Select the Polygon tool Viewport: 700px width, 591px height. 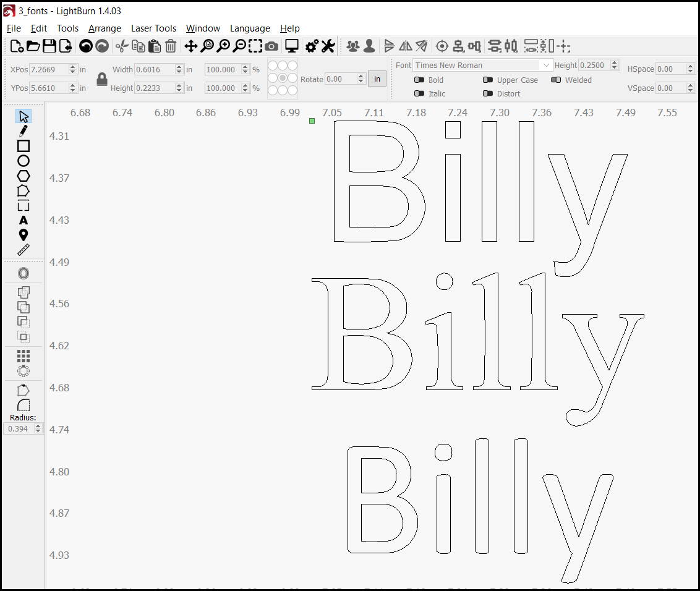(23, 176)
